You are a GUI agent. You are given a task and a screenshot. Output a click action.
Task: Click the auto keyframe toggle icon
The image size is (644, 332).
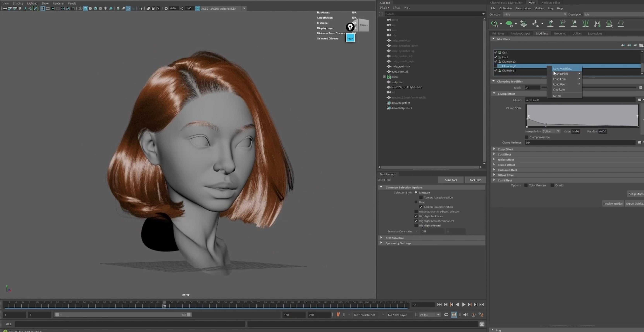(x=473, y=315)
